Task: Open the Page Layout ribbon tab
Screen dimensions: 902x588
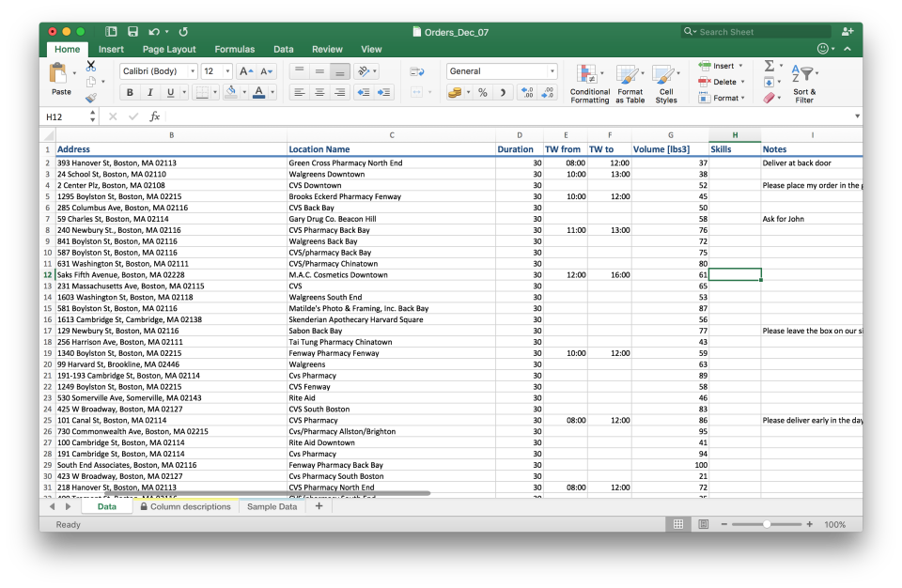Action: point(169,50)
